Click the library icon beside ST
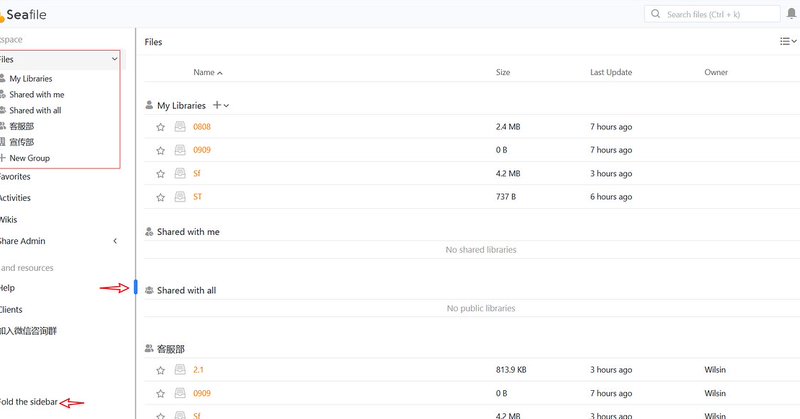Image resolution: width=800 pixels, height=419 pixels. (180, 196)
